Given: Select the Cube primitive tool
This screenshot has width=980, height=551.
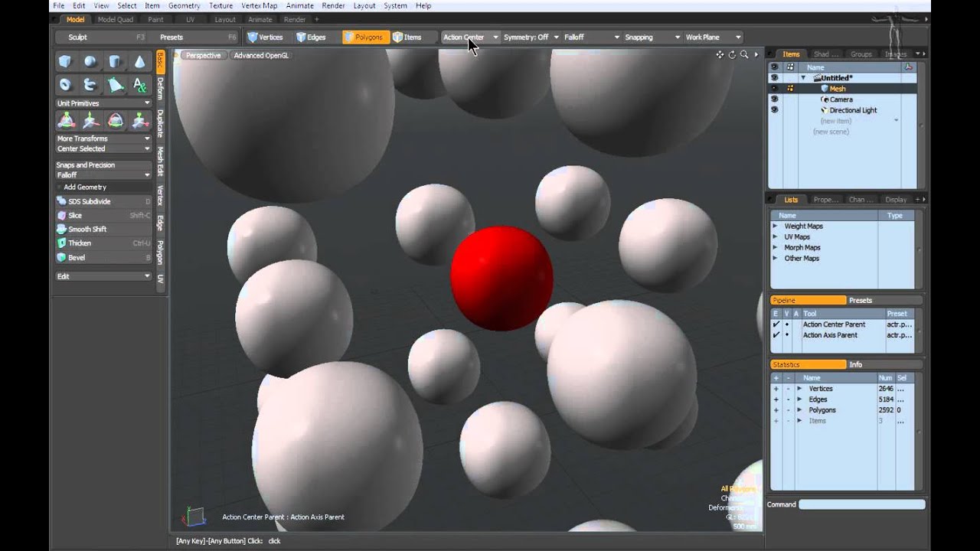Looking at the screenshot, I should (x=66, y=62).
